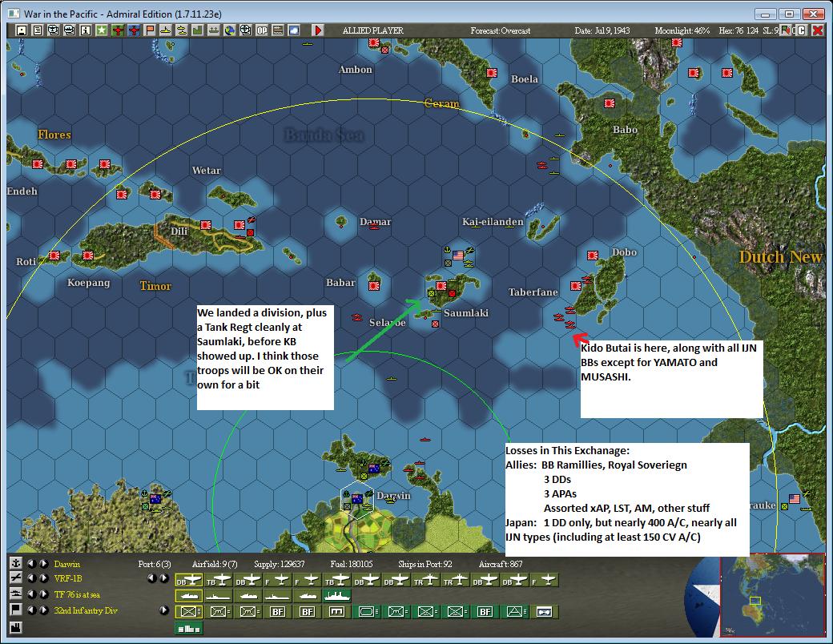Click right arrow next to VRF-1B label
Screen dimensions: 833x644
[x=44, y=578]
